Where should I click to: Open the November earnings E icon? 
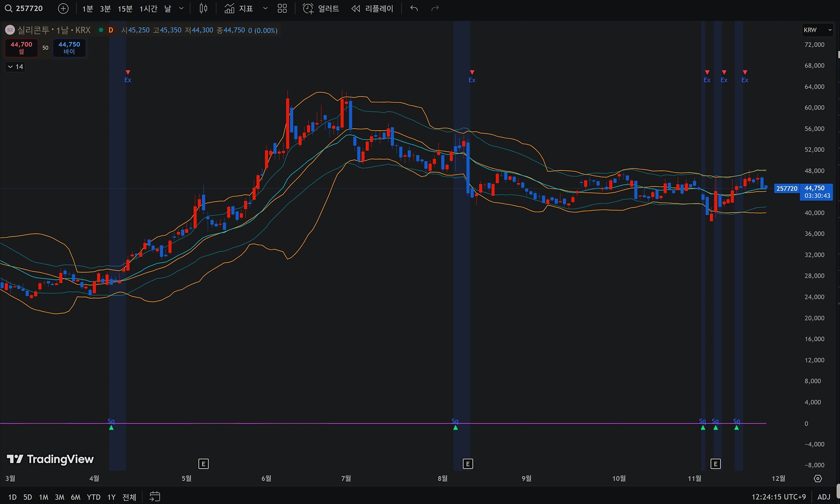(x=716, y=464)
